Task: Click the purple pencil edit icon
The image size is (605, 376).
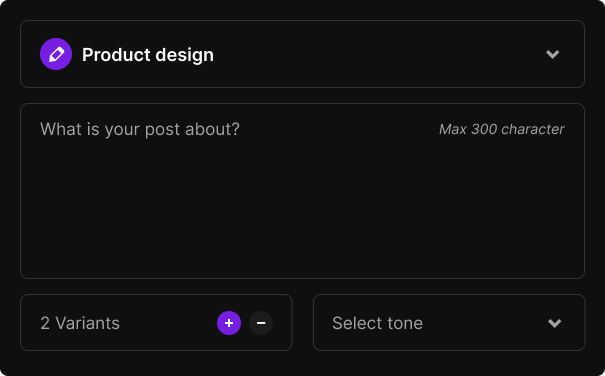Action: click(x=56, y=54)
